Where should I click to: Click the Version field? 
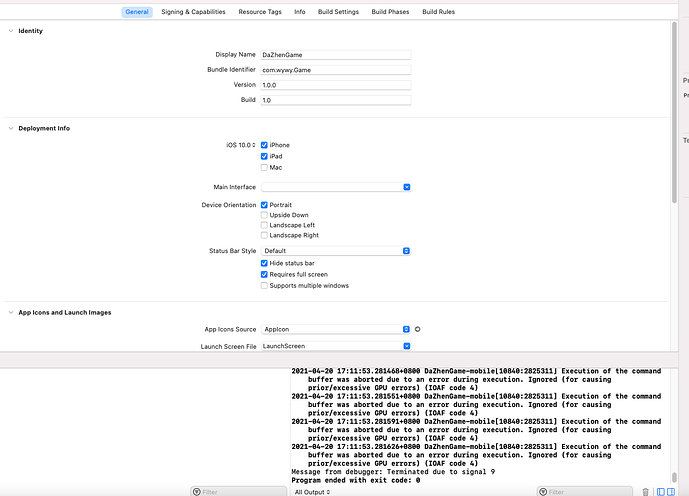336,85
